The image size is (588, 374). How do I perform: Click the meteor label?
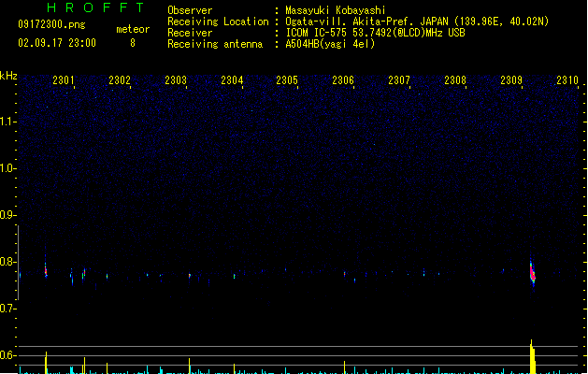133,29
